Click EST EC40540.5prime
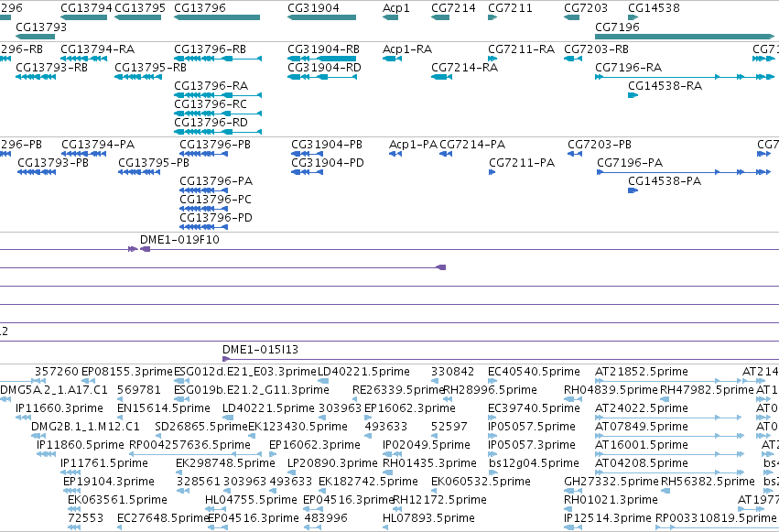Viewport: 779px width, 532px height. (x=534, y=372)
